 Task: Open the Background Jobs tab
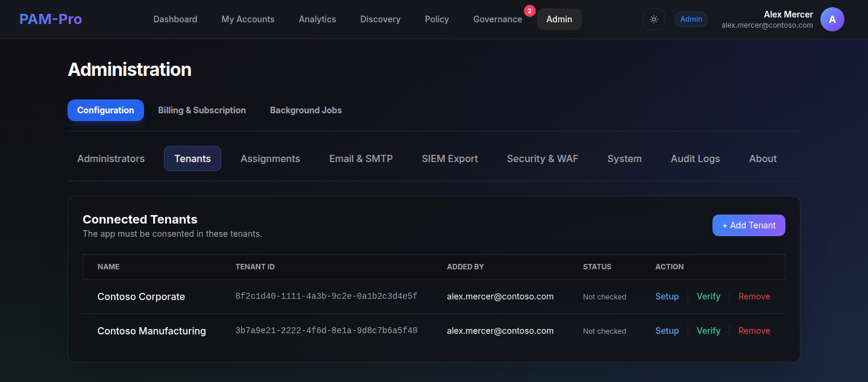click(x=306, y=110)
